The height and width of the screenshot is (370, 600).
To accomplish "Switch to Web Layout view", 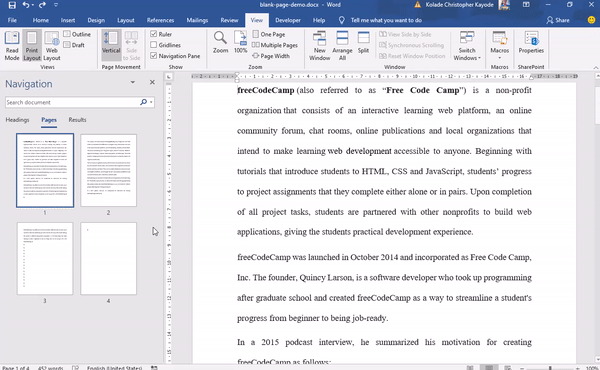I will (x=52, y=46).
